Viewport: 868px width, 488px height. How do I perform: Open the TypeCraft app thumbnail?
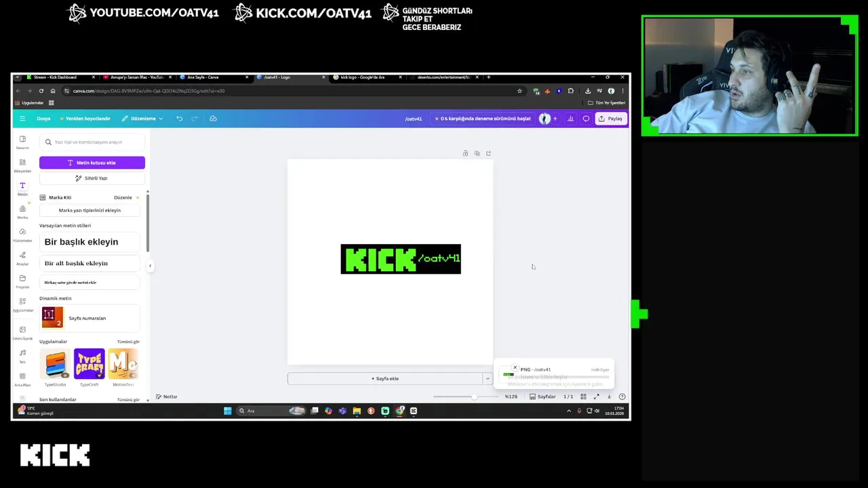click(90, 364)
